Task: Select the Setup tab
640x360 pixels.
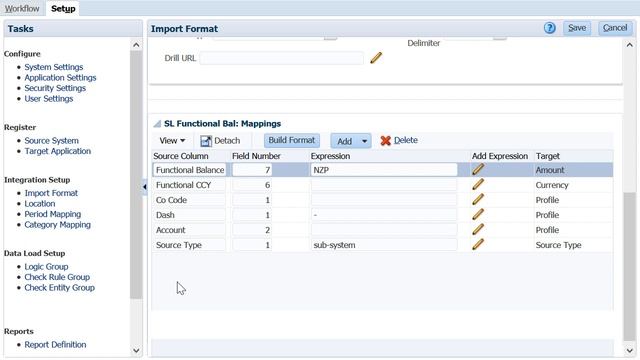Action: (63, 9)
